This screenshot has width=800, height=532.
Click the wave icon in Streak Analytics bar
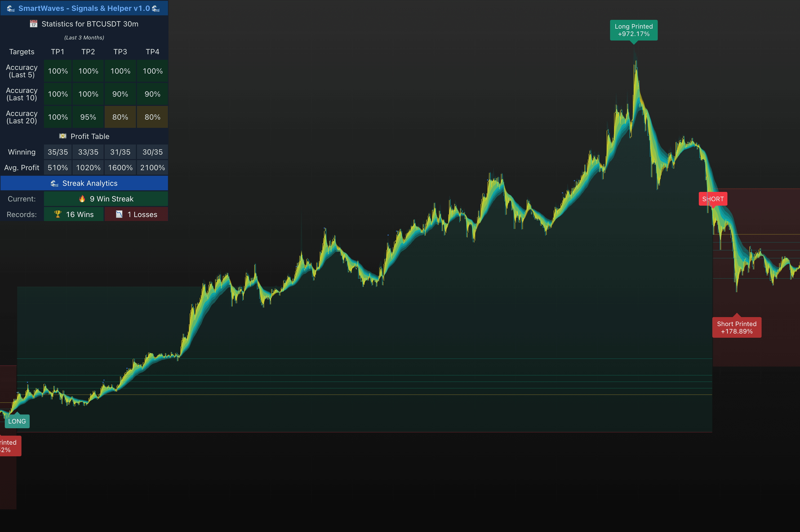(55, 183)
